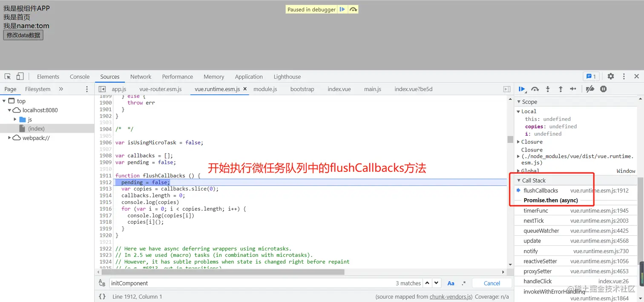
Task: Open the Network panel
Action: 141,77
